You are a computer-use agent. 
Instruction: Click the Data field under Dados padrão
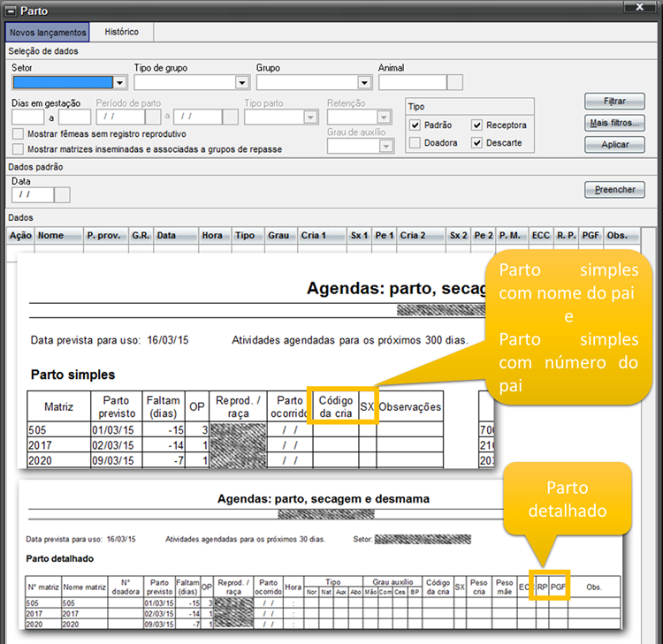coord(33,195)
